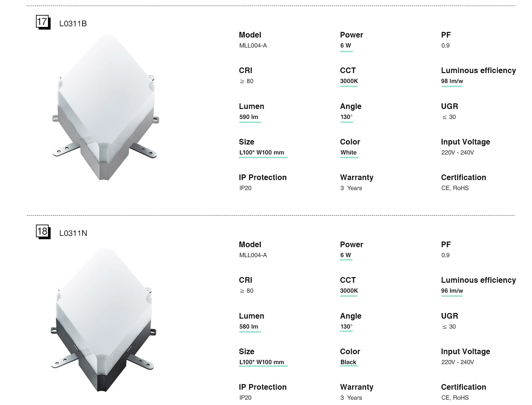The width and height of the screenshot is (532, 405).
Task: Click the Input Voltage heading for L0311B
Action: point(465,142)
